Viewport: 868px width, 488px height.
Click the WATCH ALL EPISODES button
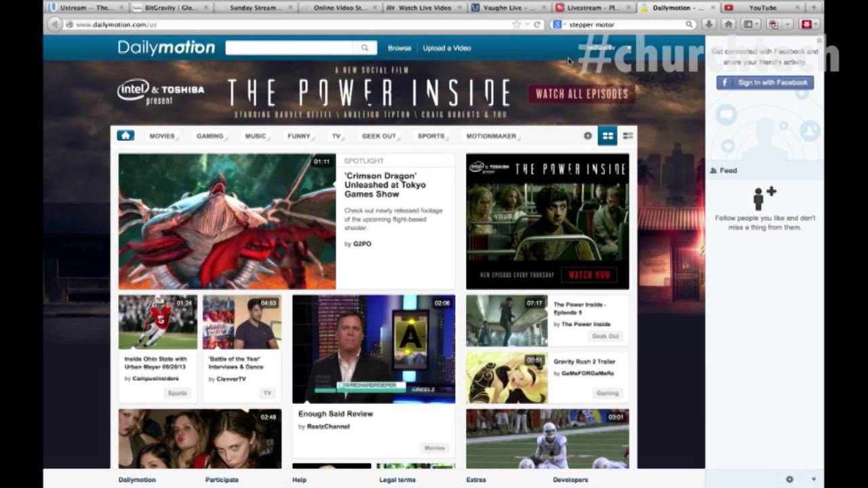(x=580, y=94)
